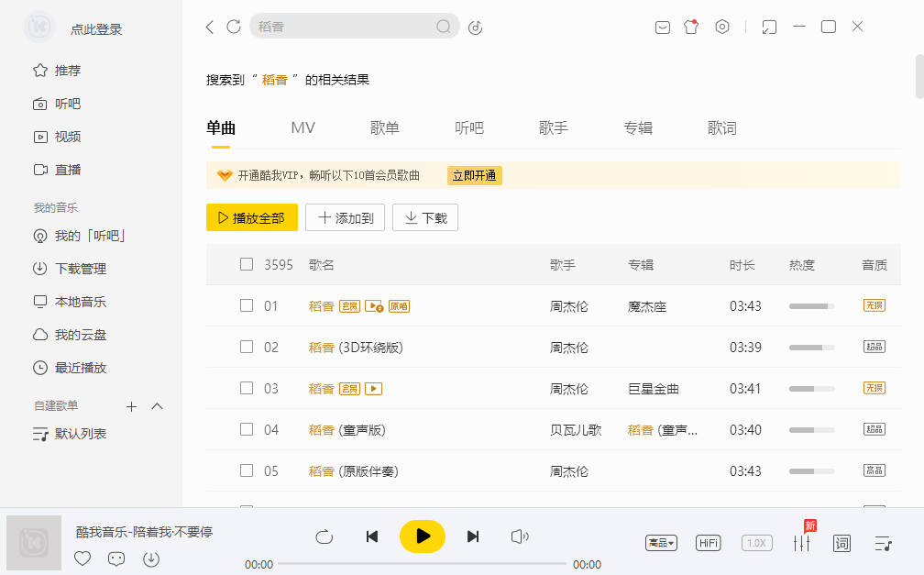Download current track from the player bar

tap(151, 558)
